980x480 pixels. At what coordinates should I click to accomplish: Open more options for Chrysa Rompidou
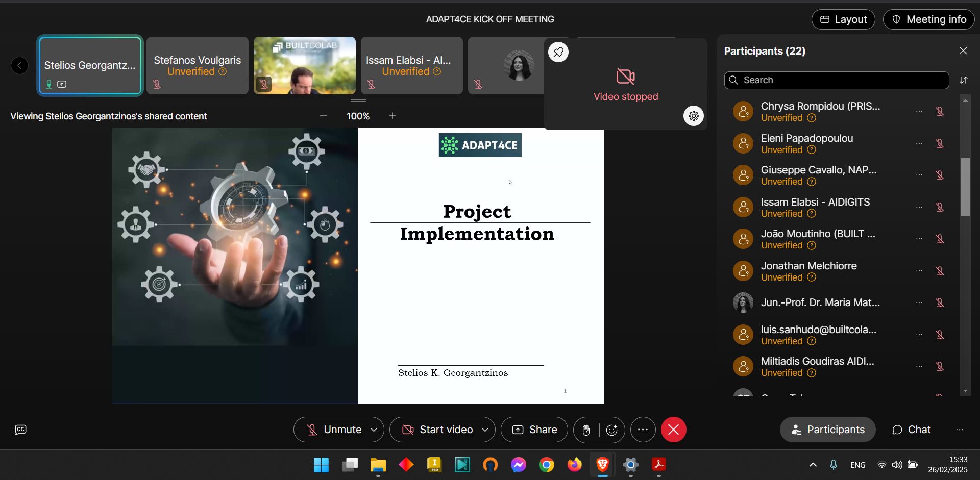[x=919, y=111]
